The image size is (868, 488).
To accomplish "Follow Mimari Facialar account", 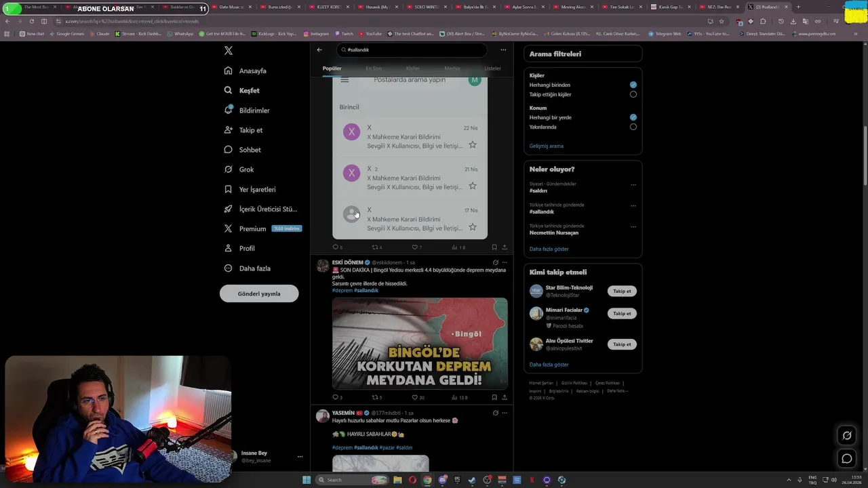I will (x=622, y=314).
